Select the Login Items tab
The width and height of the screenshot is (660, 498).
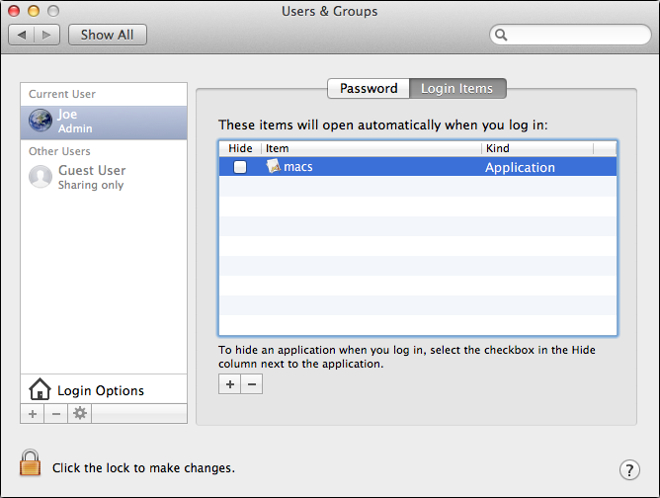(457, 88)
